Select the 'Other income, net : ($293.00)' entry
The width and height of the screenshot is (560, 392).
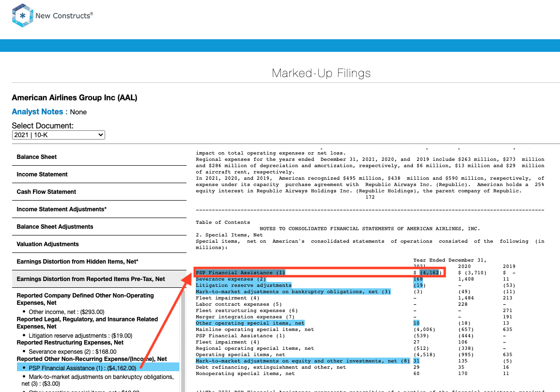(x=66, y=312)
